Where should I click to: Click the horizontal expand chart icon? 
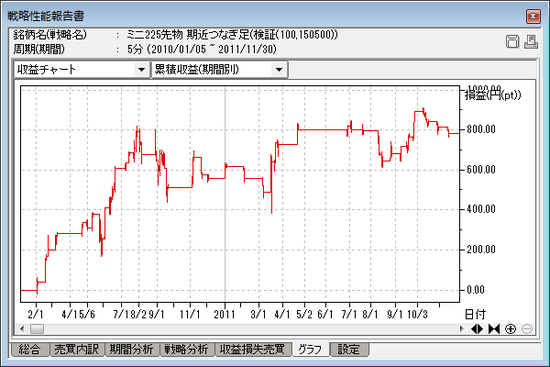[x=477, y=329]
